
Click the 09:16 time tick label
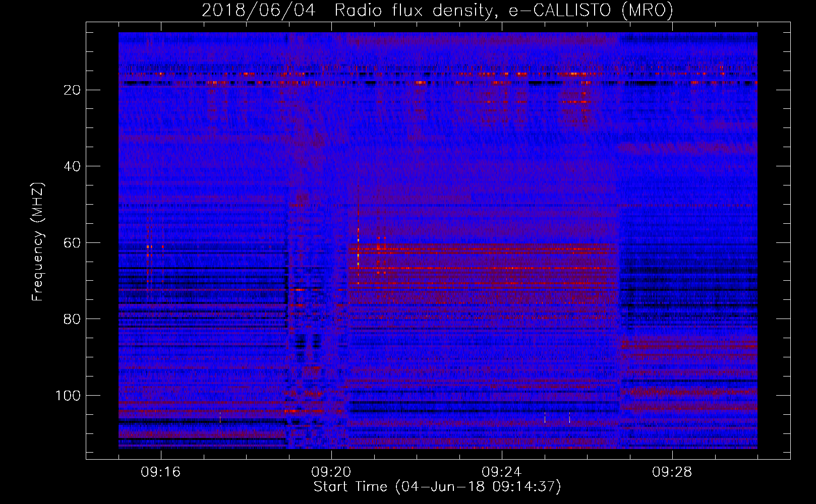[161, 472]
